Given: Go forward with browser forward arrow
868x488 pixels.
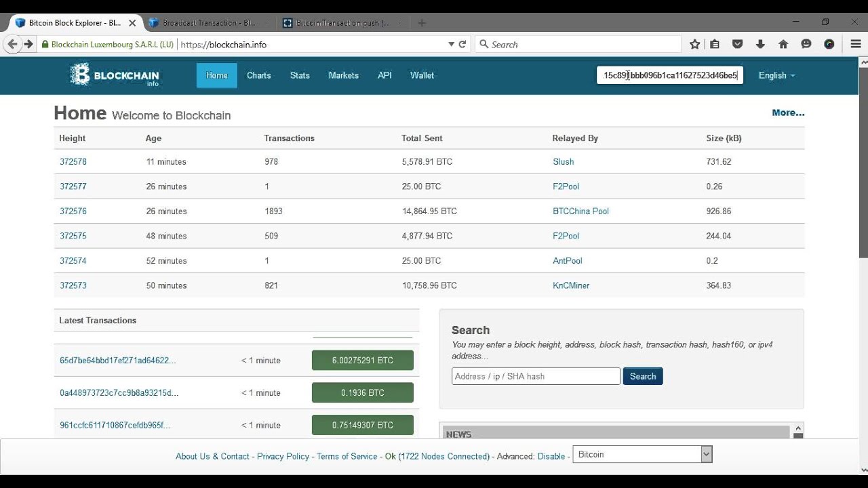Looking at the screenshot, I should point(28,44).
